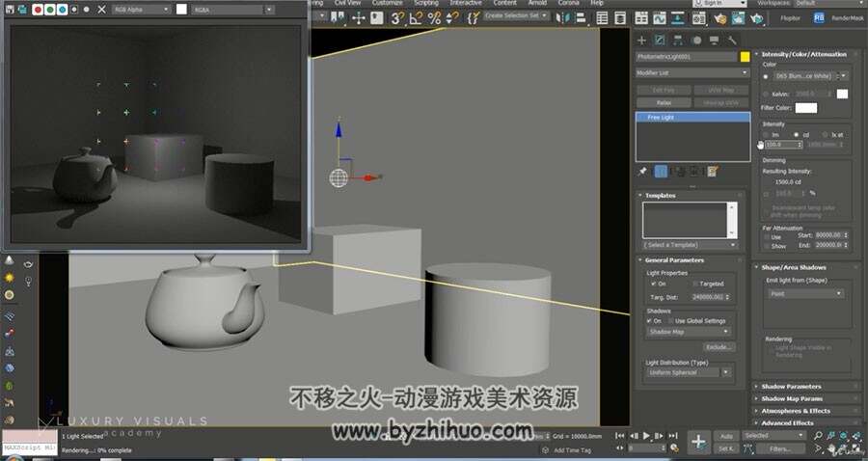Viewport: 868px width, 461px height.
Task: Toggle the Shadows On checkbox
Action: (649, 321)
